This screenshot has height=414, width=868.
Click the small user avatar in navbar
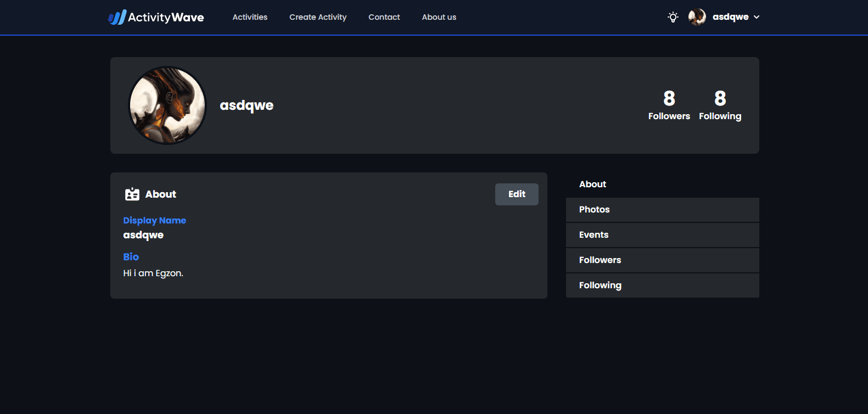tap(697, 17)
